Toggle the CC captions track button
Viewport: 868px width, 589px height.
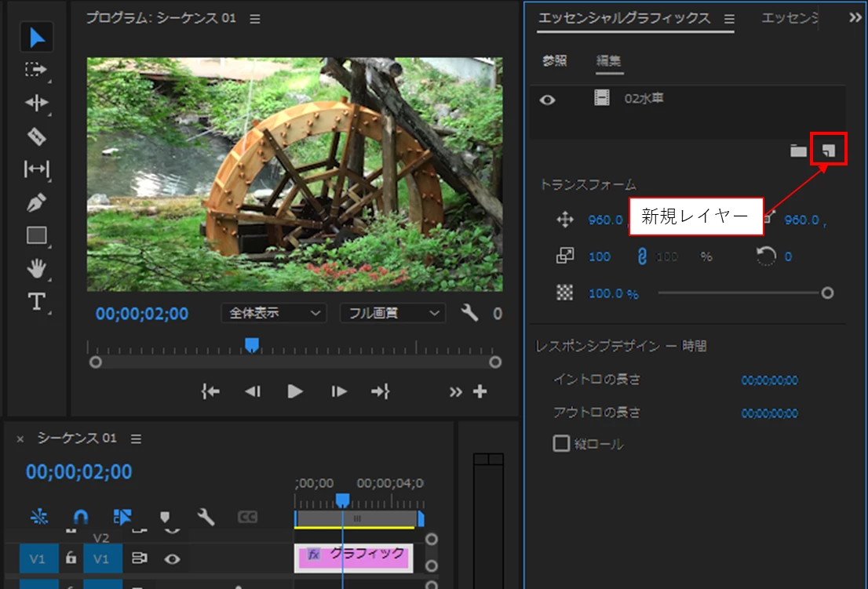(247, 517)
